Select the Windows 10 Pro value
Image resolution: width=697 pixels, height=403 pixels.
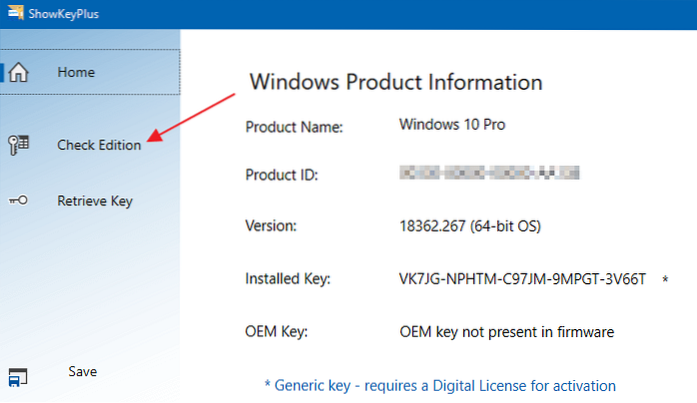(452, 124)
